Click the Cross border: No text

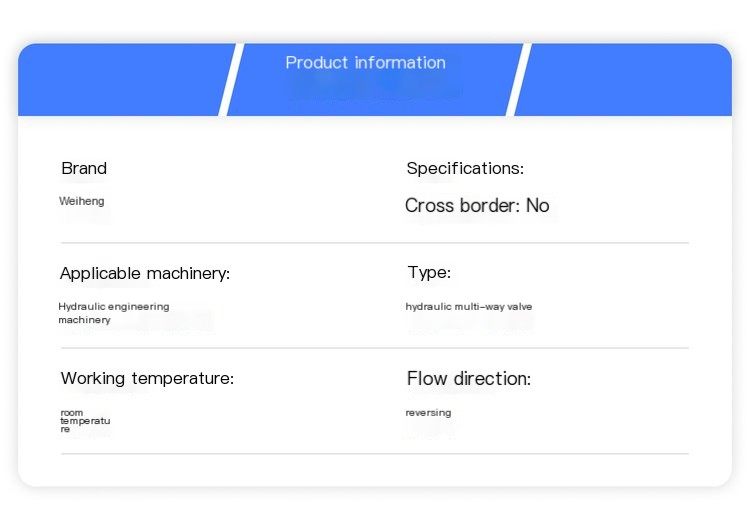tap(477, 206)
